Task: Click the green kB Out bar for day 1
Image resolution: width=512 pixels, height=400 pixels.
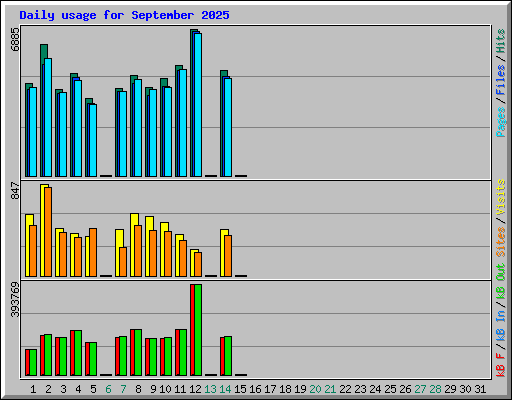Action: click(x=33, y=363)
